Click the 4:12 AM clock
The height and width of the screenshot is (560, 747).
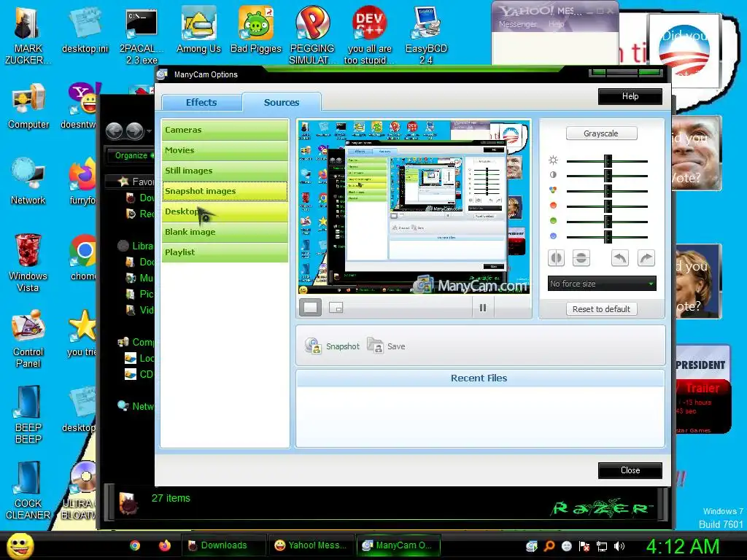click(682, 546)
